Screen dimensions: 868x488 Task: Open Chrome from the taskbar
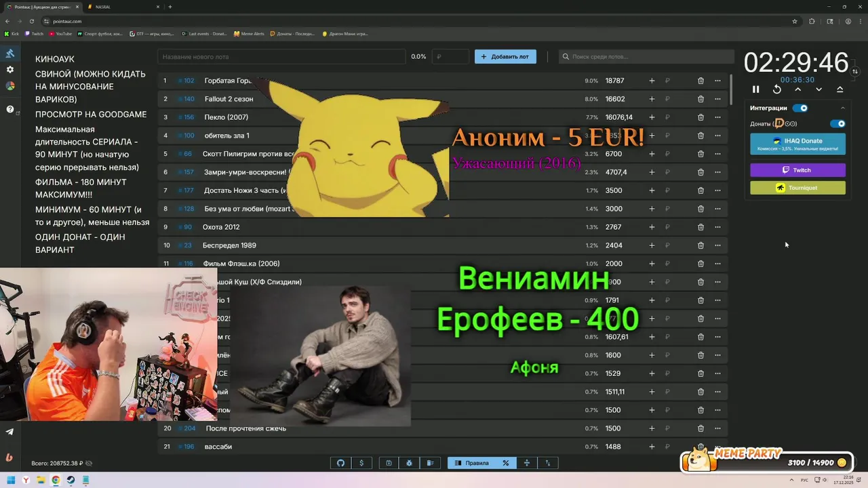coord(56,480)
